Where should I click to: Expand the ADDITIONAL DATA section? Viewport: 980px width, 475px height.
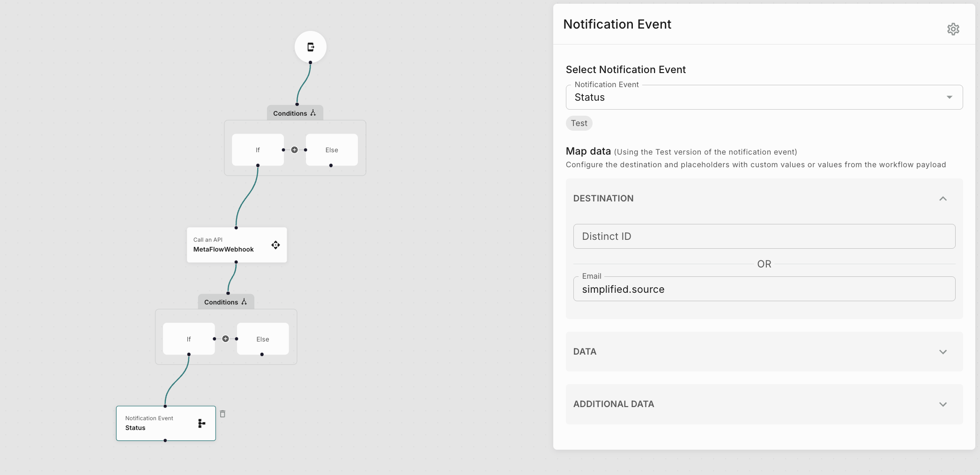(x=943, y=404)
